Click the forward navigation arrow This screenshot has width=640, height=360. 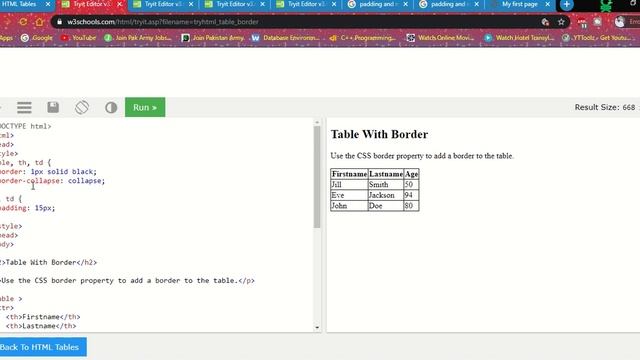coord(7,22)
